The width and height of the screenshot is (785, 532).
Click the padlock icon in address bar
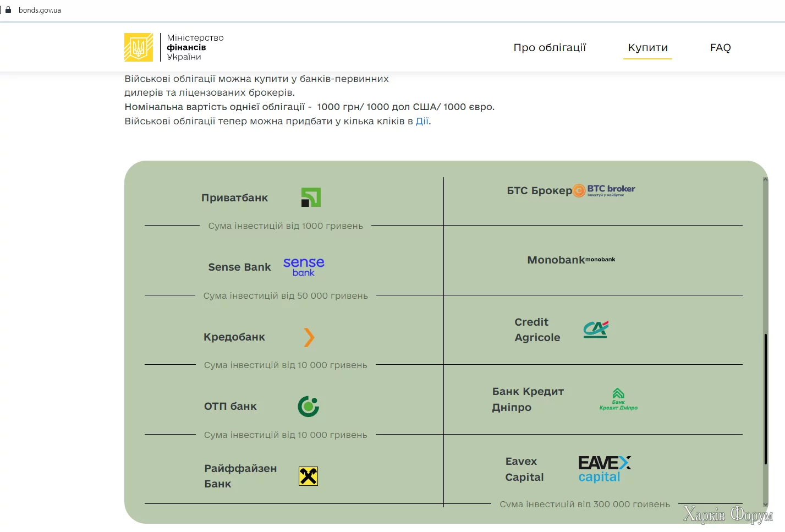(8, 10)
